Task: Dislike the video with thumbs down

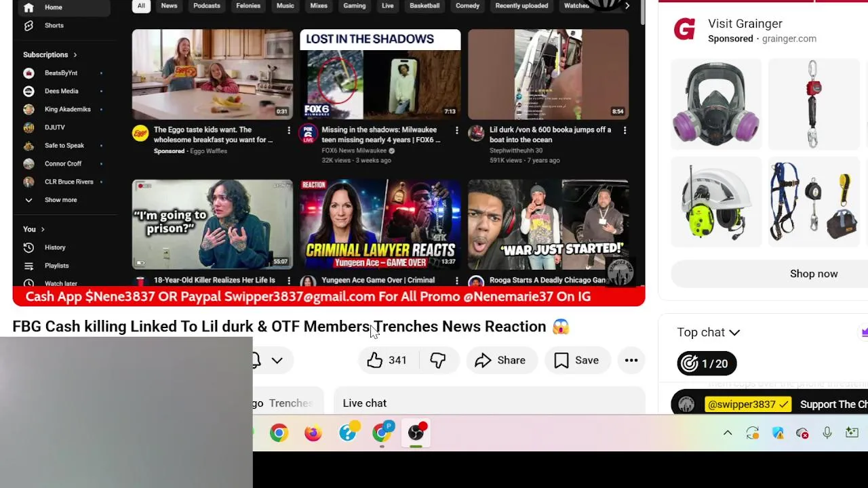Action: pos(438,361)
